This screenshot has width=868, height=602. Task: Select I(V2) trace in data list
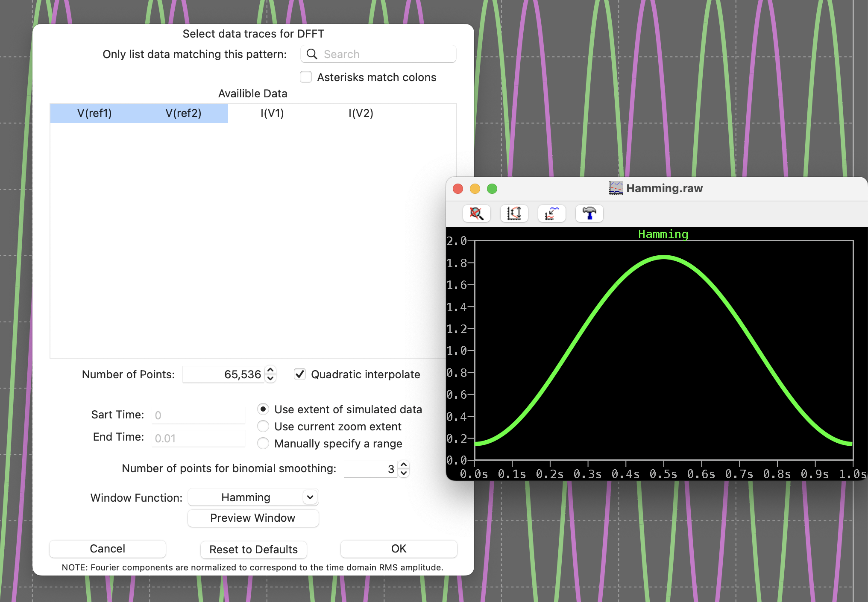click(361, 114)
